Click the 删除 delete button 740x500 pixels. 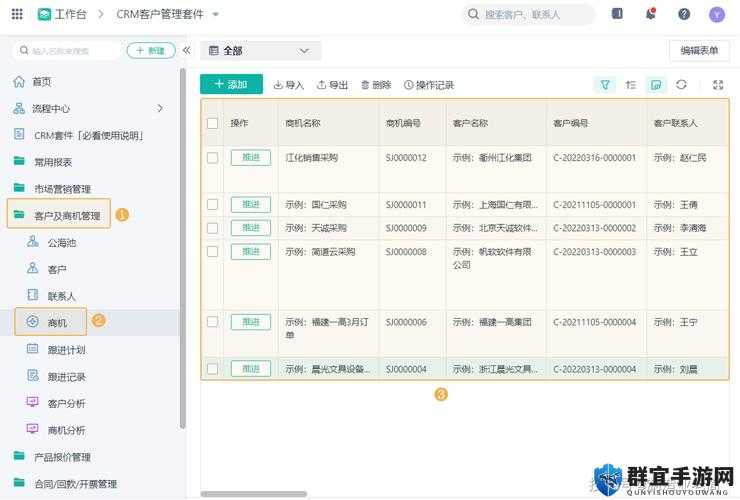[x=376, y=85]
